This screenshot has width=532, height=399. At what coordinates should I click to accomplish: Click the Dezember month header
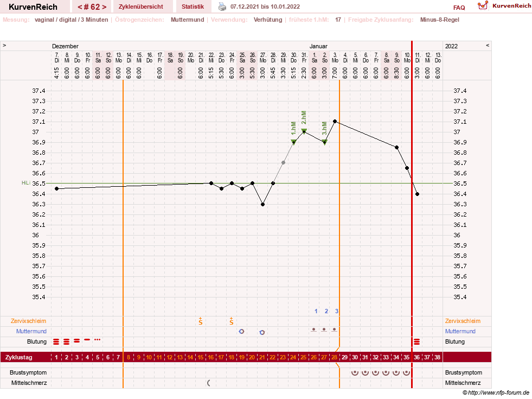65,46
